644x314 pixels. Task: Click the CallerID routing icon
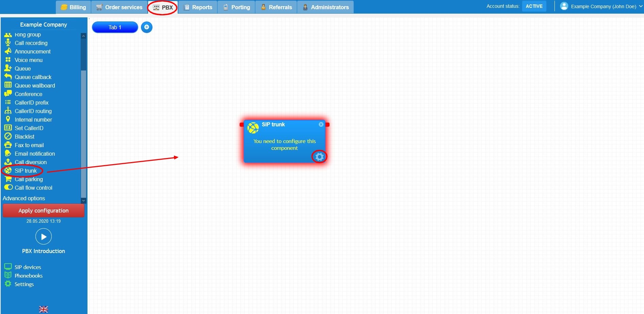[x=8, y=111]
